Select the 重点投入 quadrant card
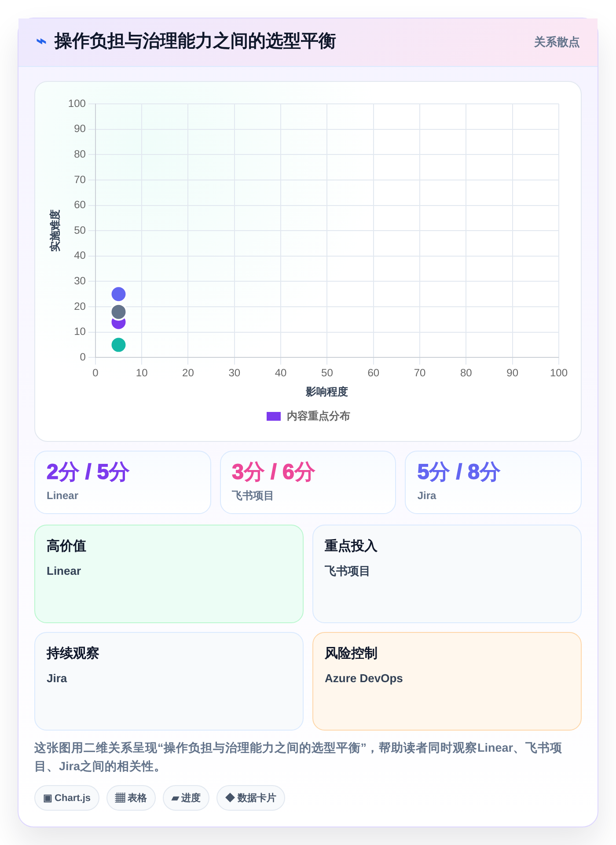Screen dimensions: 616x845 tap(447, 574)
